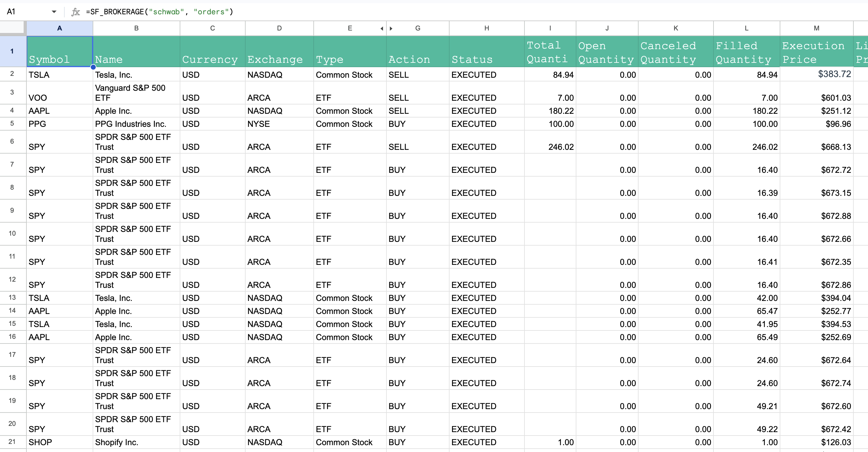Click the $668.13 execution price cell
The image size is (868, 452).
pyautogui.click(x=817, y=142)
